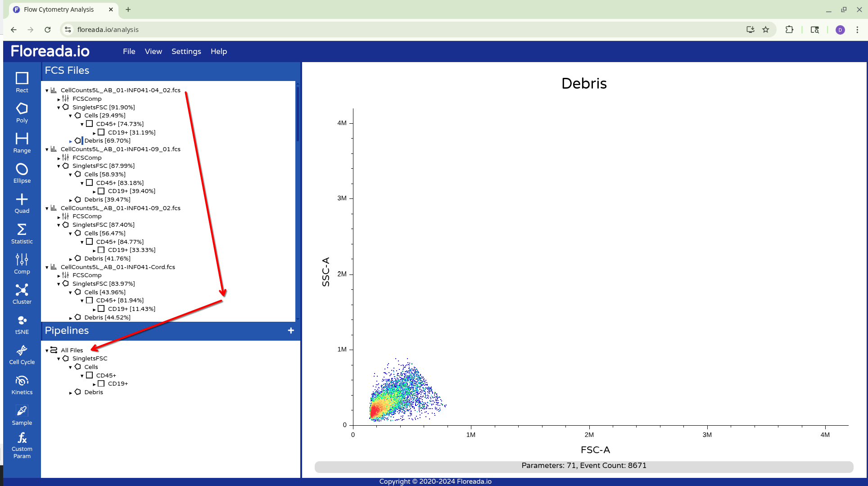This screenshot has height=486, width=868.
Task: Open the Settings menu
Action: tap(186, 51)
